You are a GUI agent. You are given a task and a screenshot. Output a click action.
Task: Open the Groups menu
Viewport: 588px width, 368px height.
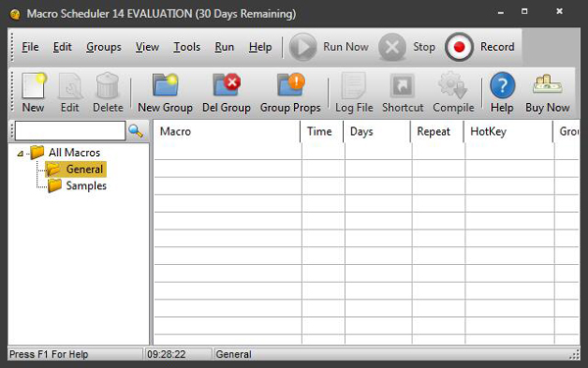[x=104, y=47]
